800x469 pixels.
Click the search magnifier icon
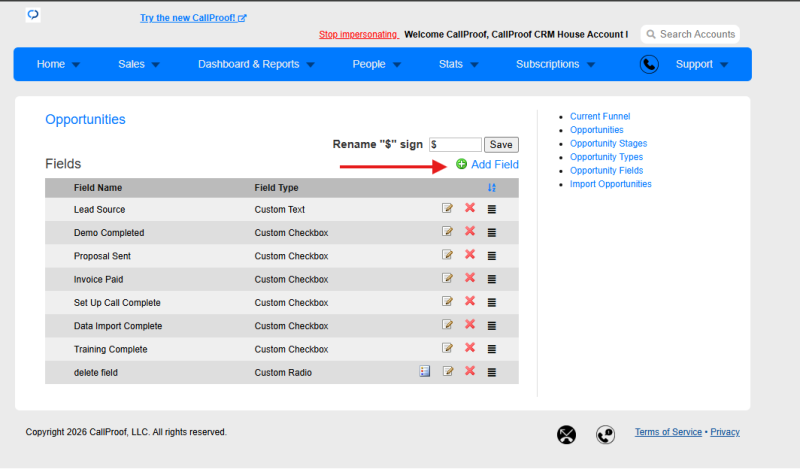[651, 34]
